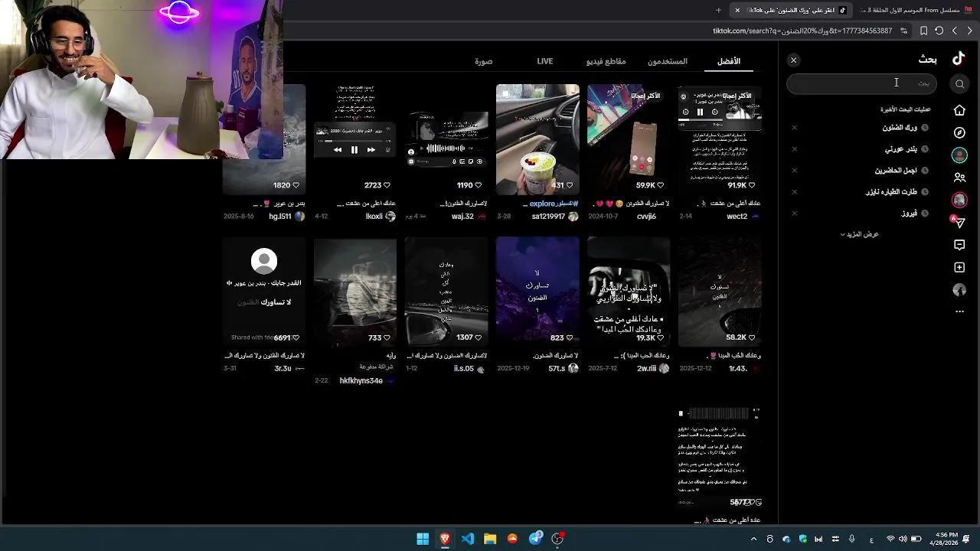
Task: Open the Windows Start button
Action: [423, 539]
